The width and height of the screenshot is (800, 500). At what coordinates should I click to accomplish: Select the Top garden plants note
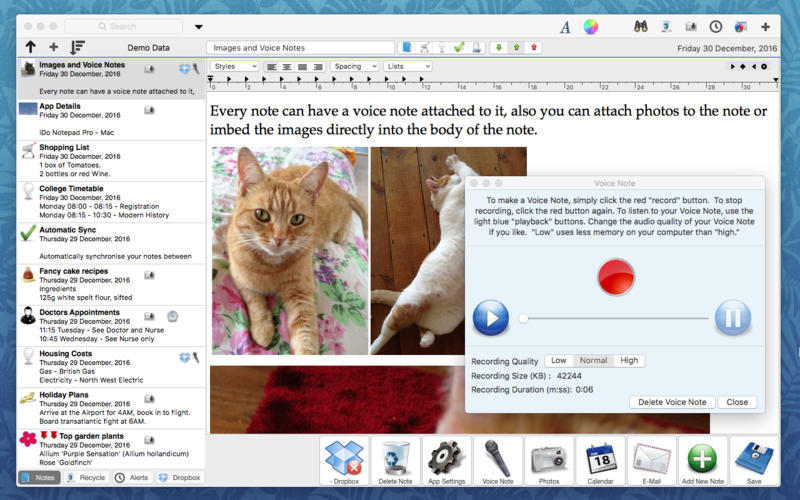111,449
